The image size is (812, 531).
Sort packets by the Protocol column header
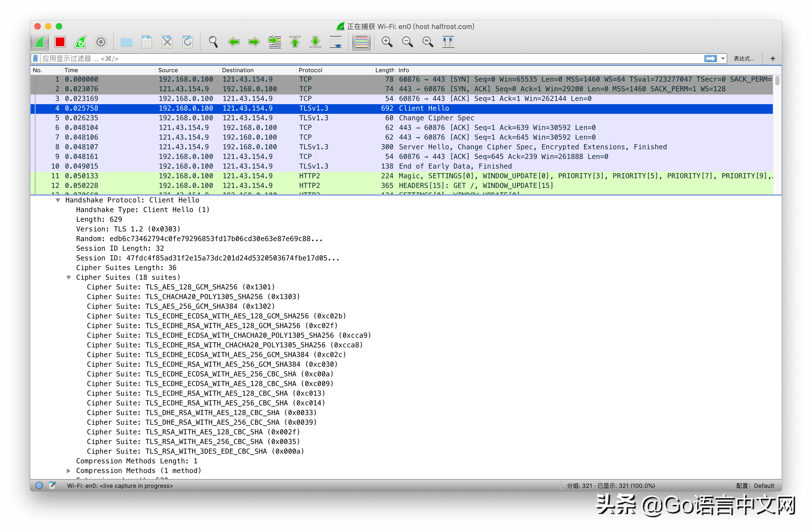pos(310,70)
